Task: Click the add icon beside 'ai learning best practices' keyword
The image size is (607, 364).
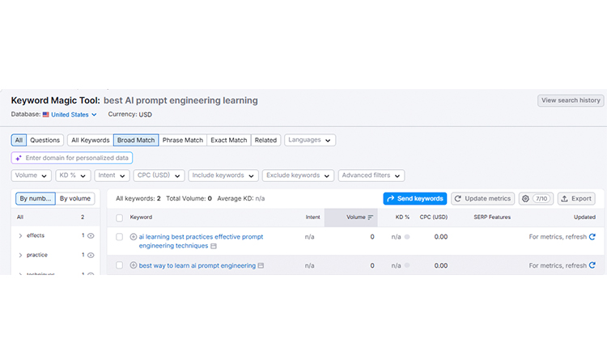Action: pyautogui.click(x=134, y=237)
